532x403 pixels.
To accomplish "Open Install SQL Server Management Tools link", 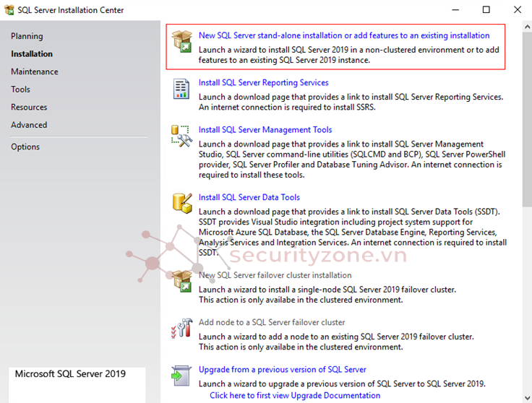I will [265, 130].
